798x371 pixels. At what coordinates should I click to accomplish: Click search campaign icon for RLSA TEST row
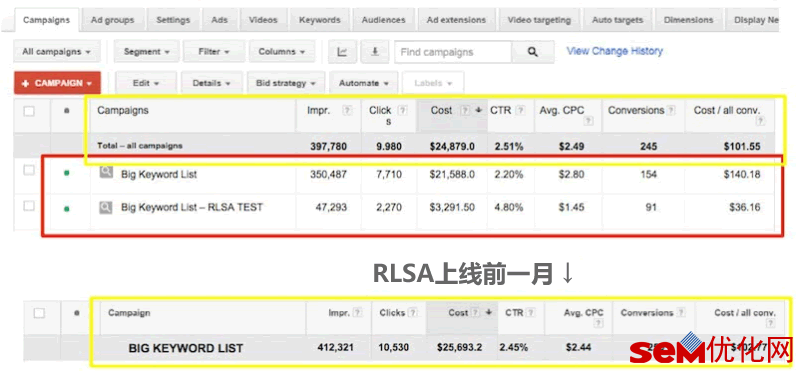pos(106,207)
